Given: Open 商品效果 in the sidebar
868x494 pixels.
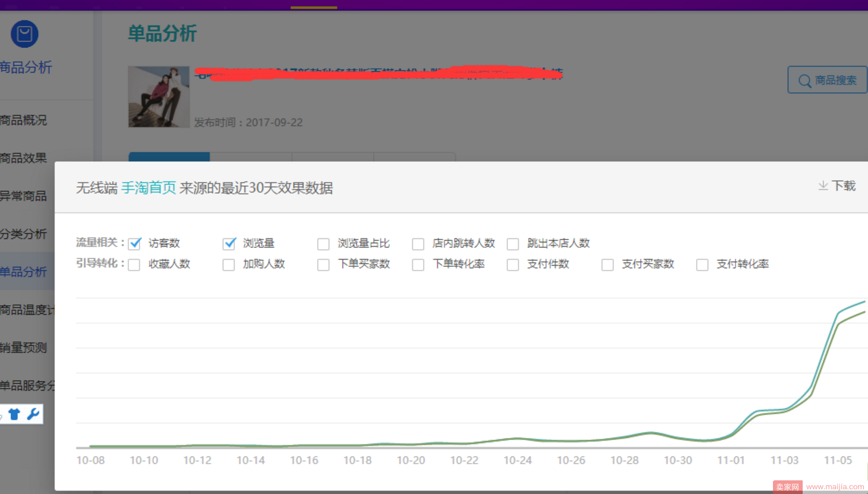Looking at the screenshot, I should tap(24, 158).
